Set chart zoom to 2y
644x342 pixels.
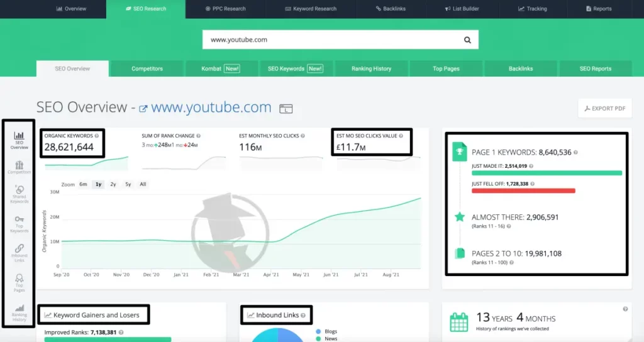click(113, 184)
